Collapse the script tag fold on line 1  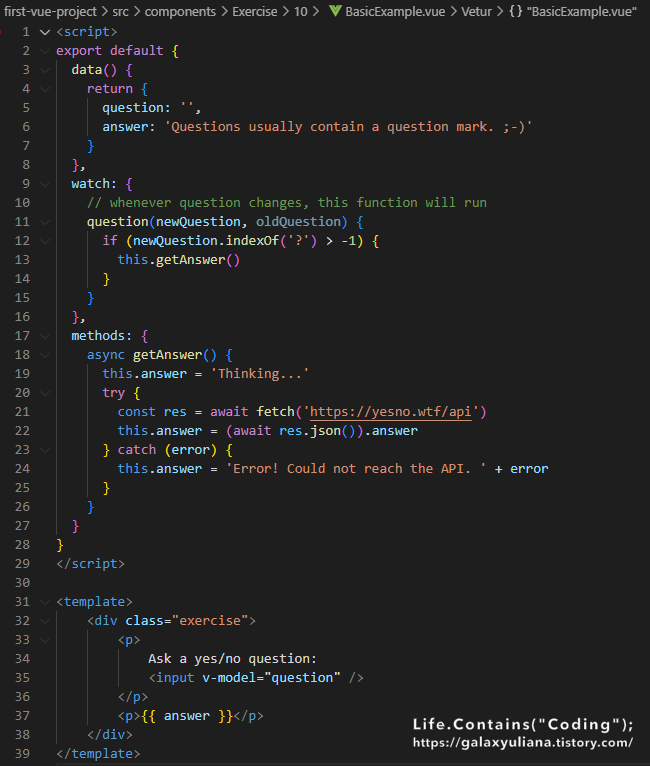45,32
